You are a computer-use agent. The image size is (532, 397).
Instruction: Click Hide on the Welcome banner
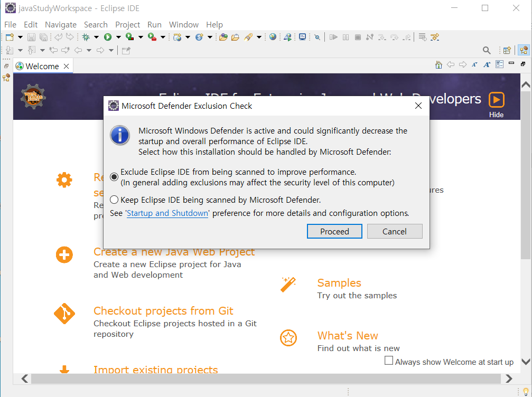click(497, 105)
